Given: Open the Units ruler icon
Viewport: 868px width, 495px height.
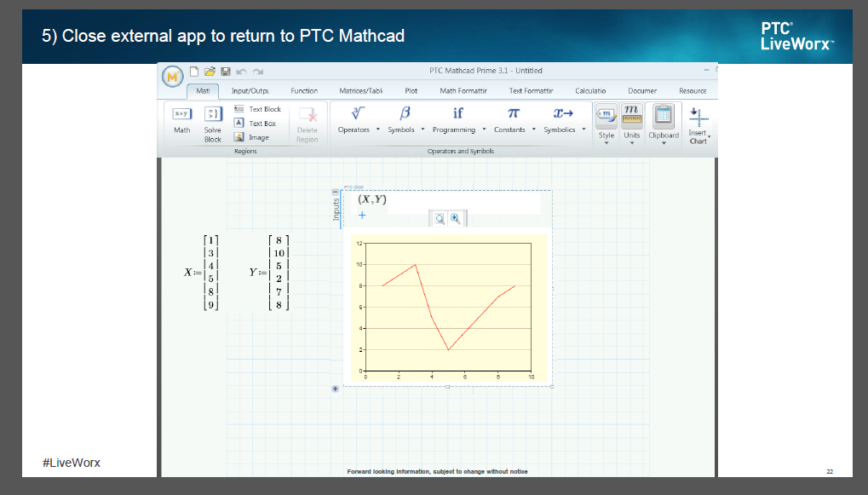Looking at the screenshot, I should (632, 115).
